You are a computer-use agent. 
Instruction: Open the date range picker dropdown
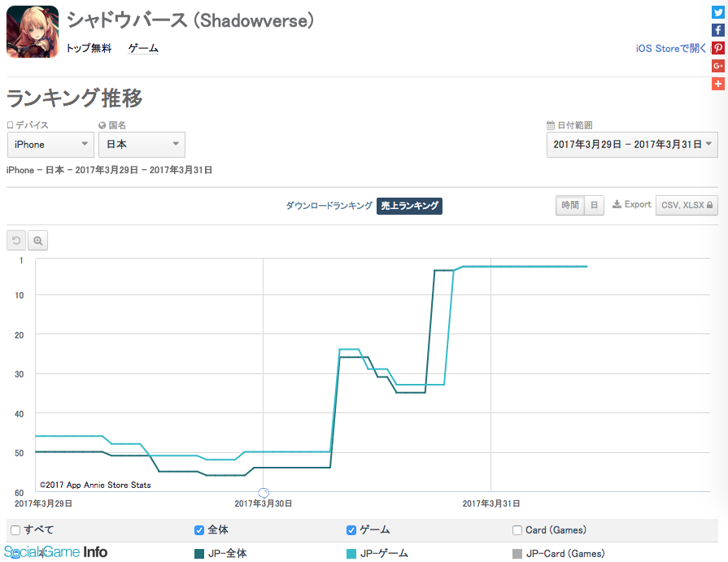click(x=632, y=145)
